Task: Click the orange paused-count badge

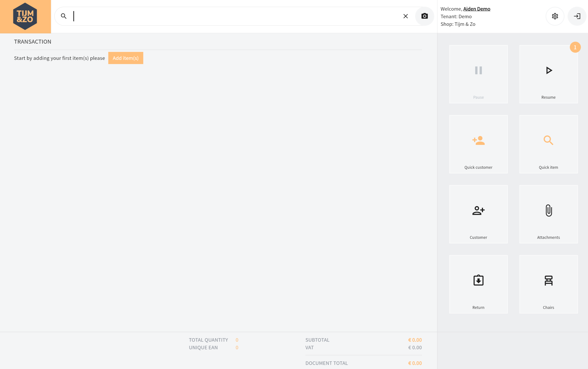Action: (575, 47)
